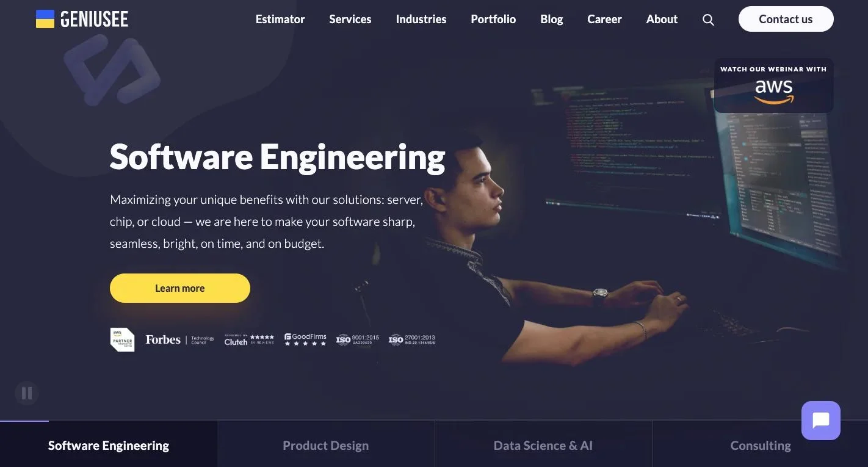Click the AWS Partner badge
Screen dimensions: 868x467
122,339
